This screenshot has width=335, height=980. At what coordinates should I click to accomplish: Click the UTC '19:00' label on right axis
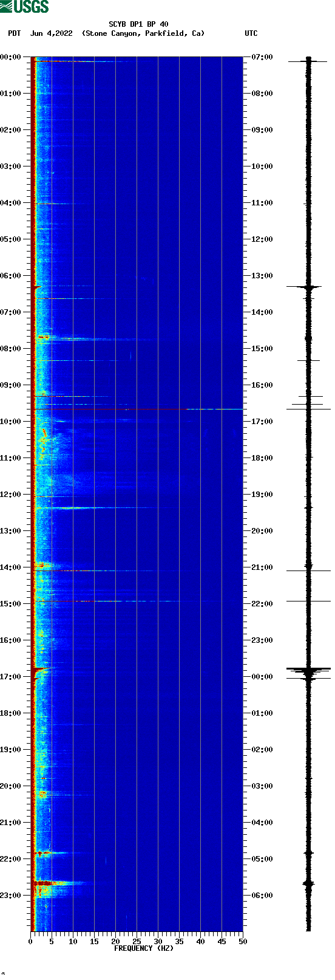click(x=262, y=495)
